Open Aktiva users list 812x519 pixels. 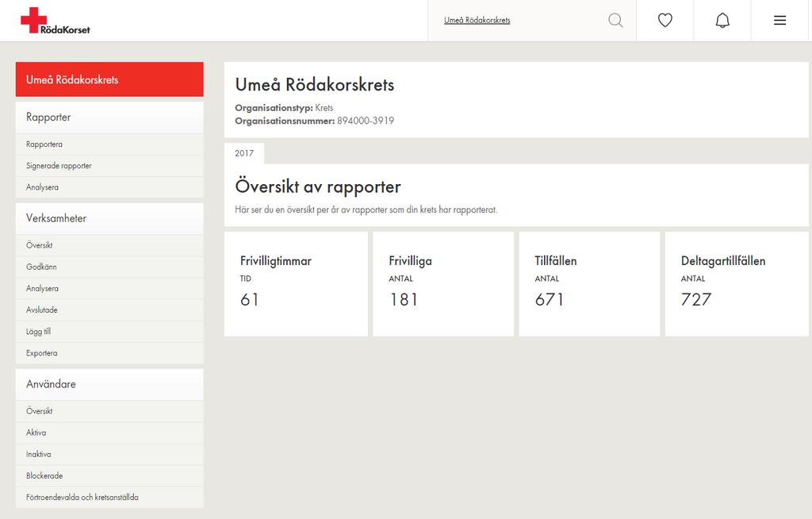coord(109,432)
